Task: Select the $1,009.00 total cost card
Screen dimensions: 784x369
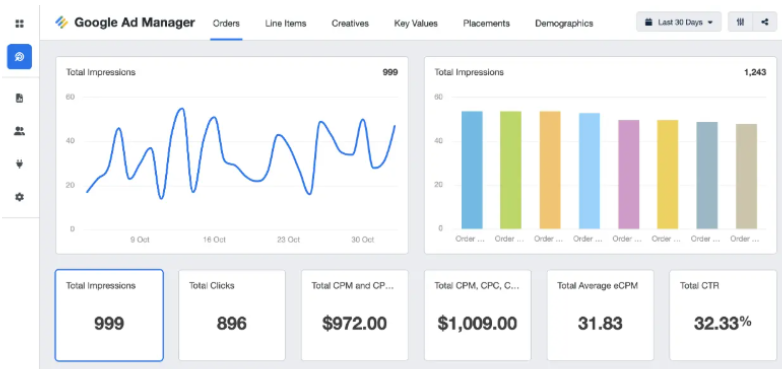Action: click(x=478, y=315)
